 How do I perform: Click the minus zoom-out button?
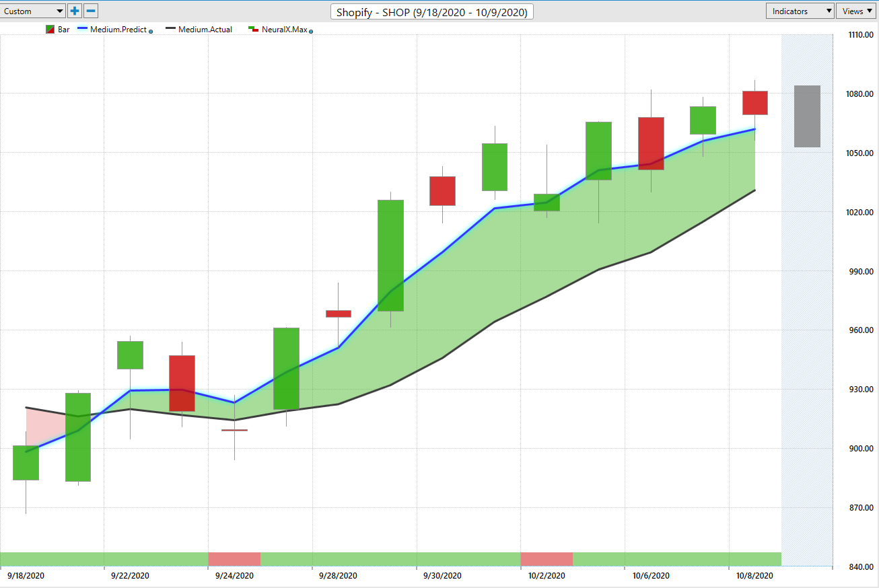[x=91, y=11]
